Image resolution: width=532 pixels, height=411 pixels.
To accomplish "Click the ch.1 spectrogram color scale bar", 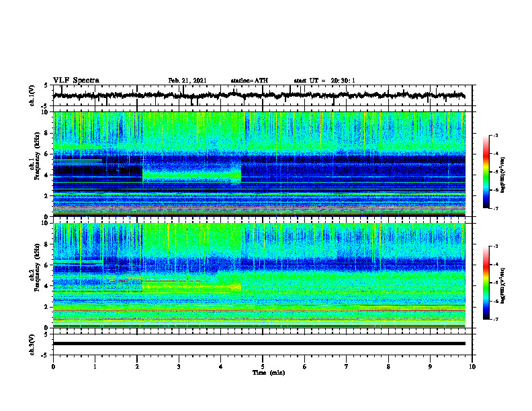I will point(486,172).
